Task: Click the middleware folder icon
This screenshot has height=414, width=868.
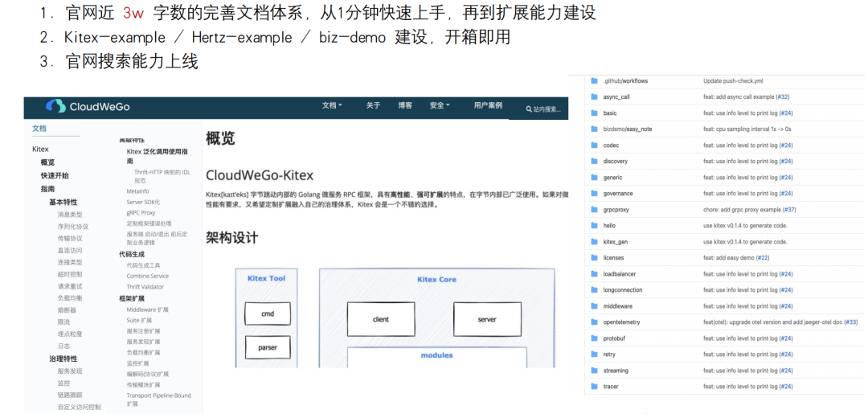Action: [595, 306]
